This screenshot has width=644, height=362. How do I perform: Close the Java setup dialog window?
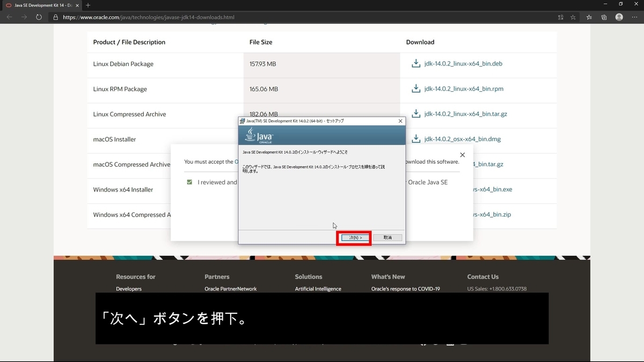[x=400, y=121]
